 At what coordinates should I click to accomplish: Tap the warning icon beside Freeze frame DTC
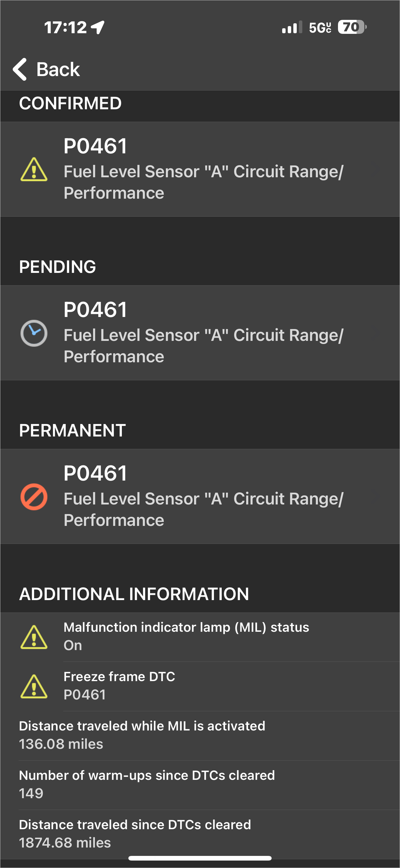pos(34,686)
